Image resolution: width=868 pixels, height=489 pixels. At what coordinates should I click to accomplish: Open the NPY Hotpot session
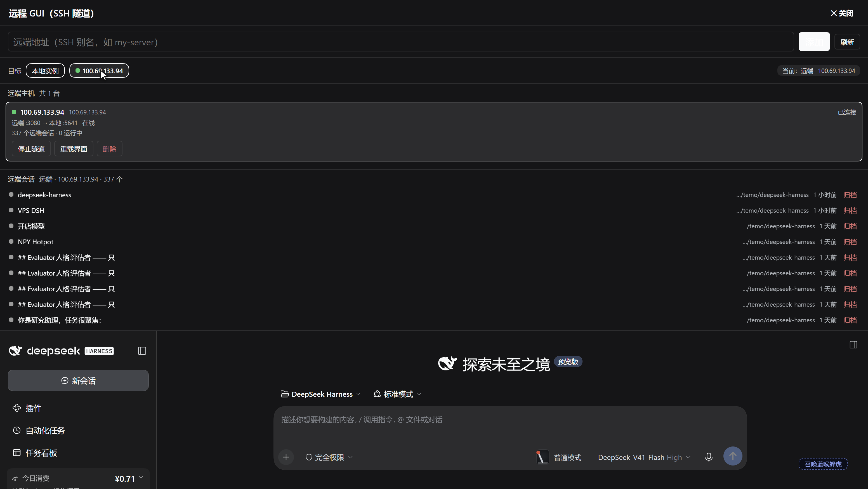pyautogui.click(x=434, y=242)
